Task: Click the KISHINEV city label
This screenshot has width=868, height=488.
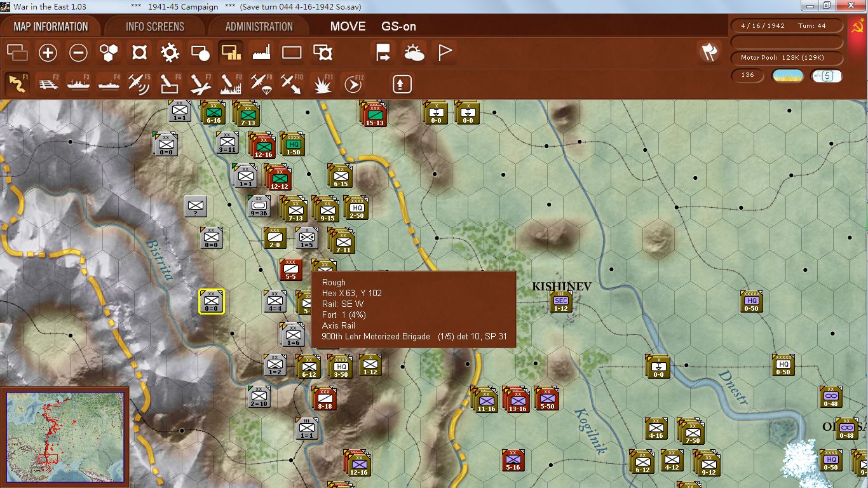Action: pos(562,287)
